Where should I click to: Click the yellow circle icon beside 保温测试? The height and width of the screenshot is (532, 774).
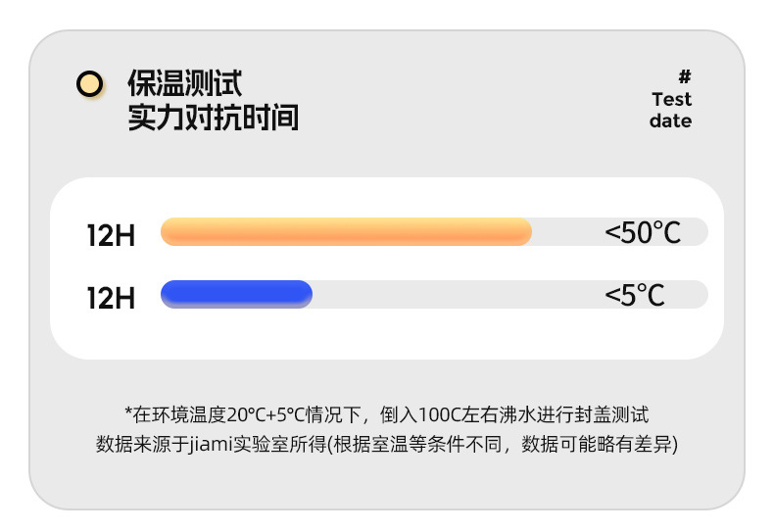click(x=90, y=84)
